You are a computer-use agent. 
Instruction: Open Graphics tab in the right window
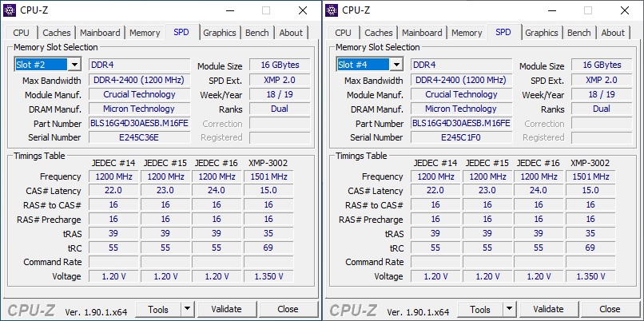pos(542,33)
